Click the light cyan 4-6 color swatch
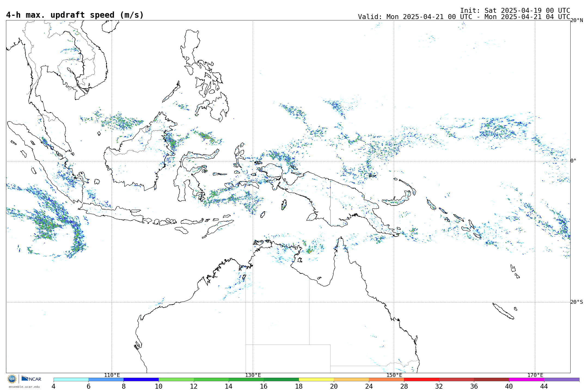The height and width of the screenshot is (390, 588). [x=71, y=379]
